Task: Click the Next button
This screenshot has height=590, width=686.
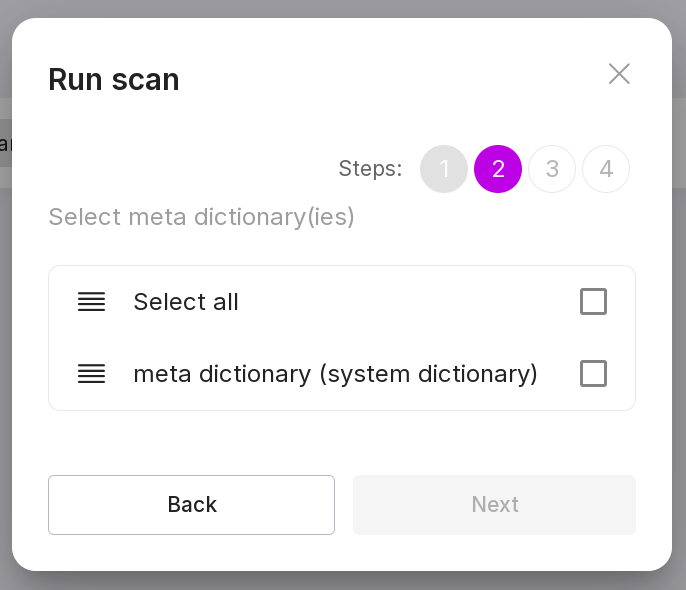Action: pos(494,505)
